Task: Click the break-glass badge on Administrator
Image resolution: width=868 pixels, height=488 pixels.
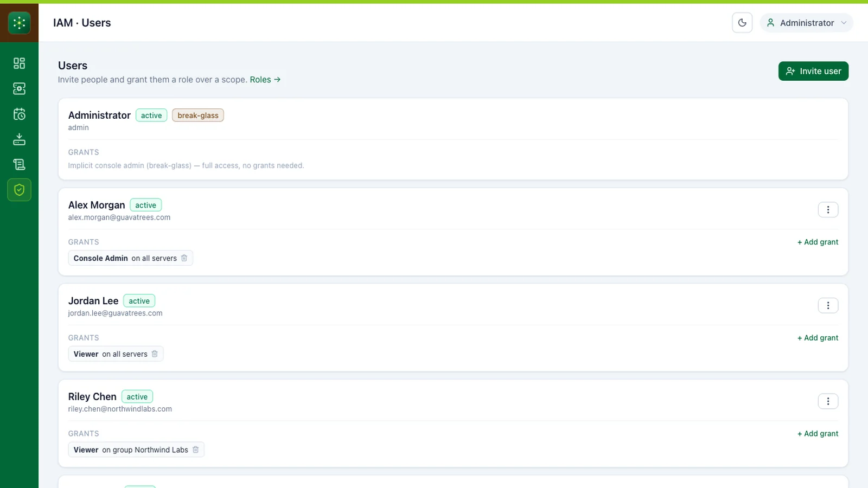Action: point(198,115)
